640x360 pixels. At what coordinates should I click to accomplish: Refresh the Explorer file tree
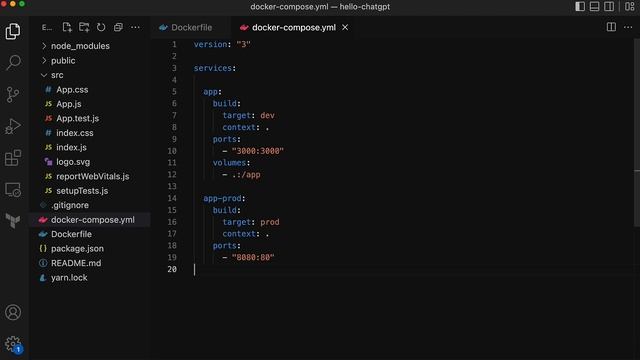click(x=101, y=27)
